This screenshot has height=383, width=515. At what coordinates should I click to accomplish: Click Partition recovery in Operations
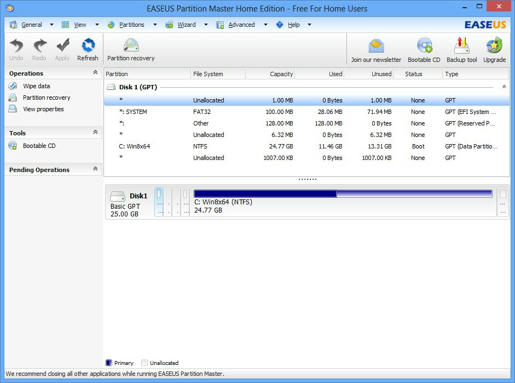tap(46, 98)
